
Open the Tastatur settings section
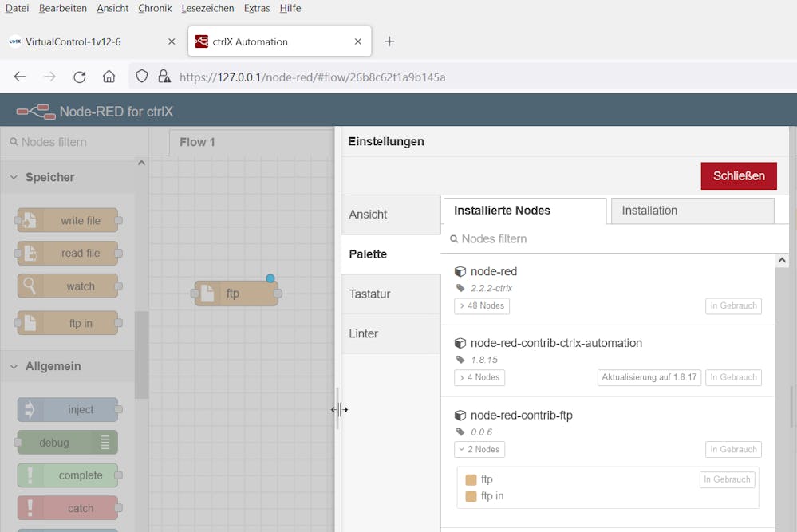click(369, 294)
